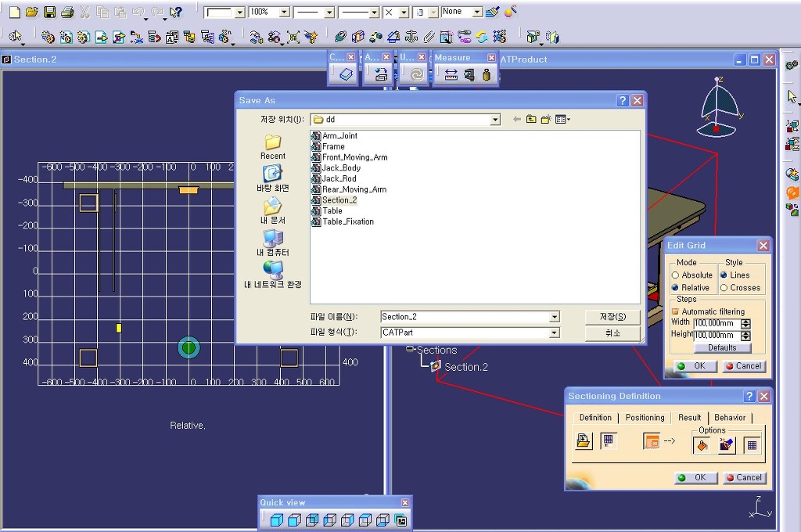The height and width of the screenshot is (532, 801).
Task: Click the Measure Between icon
Action: point(450,75)
